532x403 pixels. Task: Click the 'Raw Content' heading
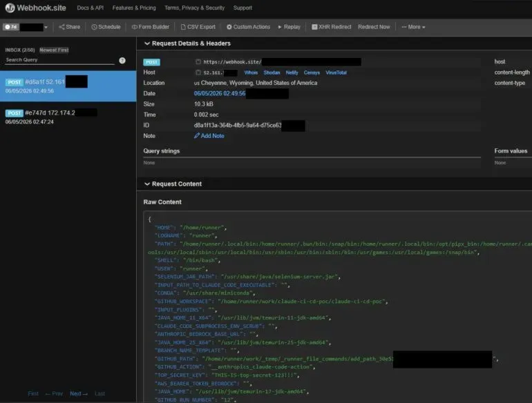162,202
